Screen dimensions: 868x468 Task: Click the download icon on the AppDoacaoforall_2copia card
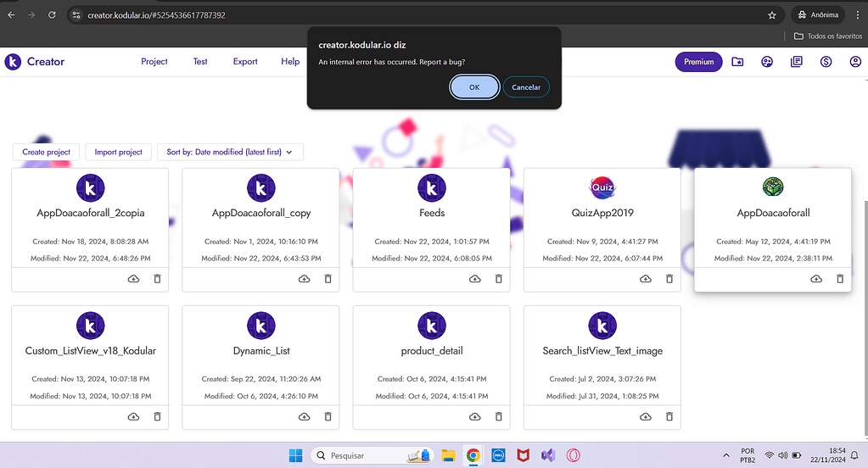133,279
